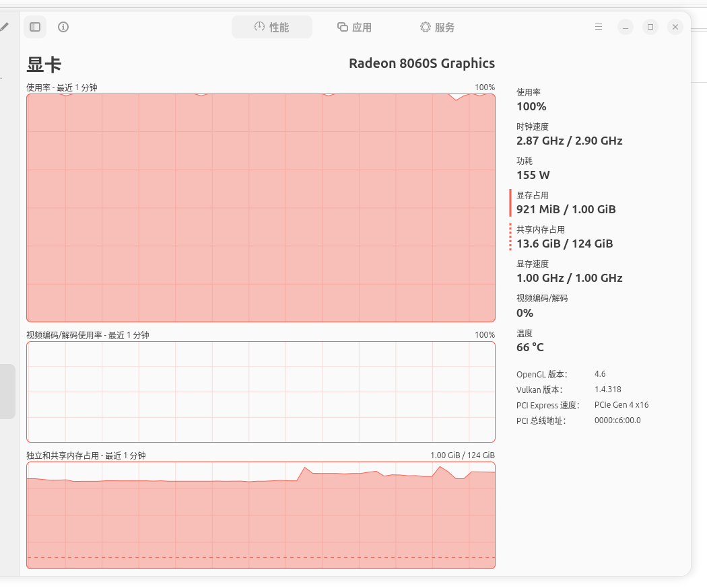Click the 视频编码/解码使用率 graph
Screen dimensions: 707x588
tap(261, 392)
